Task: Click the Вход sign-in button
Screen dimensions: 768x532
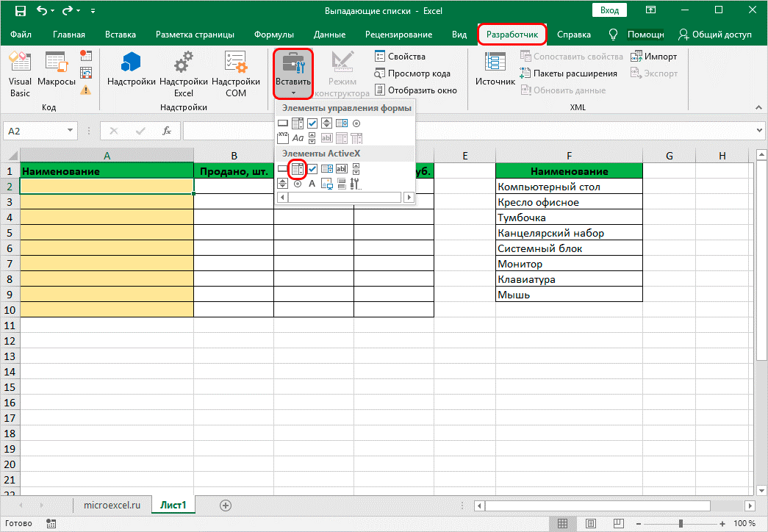Action: (609, 11)
